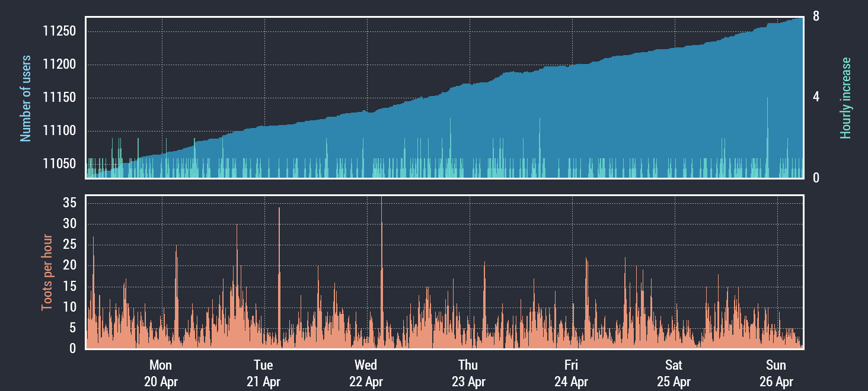Click the 4 tick on hourly increase axis
The image size is (868, 391).
816,97
